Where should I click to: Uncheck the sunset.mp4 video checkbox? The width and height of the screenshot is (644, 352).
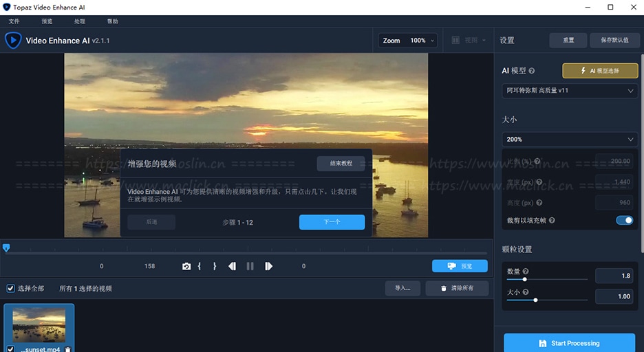point(11,349)
